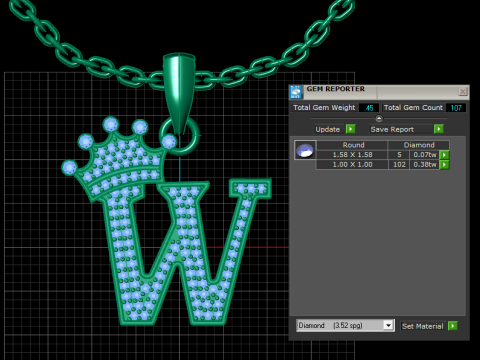
Task: Click the Total Gem Count label
Action: pos(413,108)
